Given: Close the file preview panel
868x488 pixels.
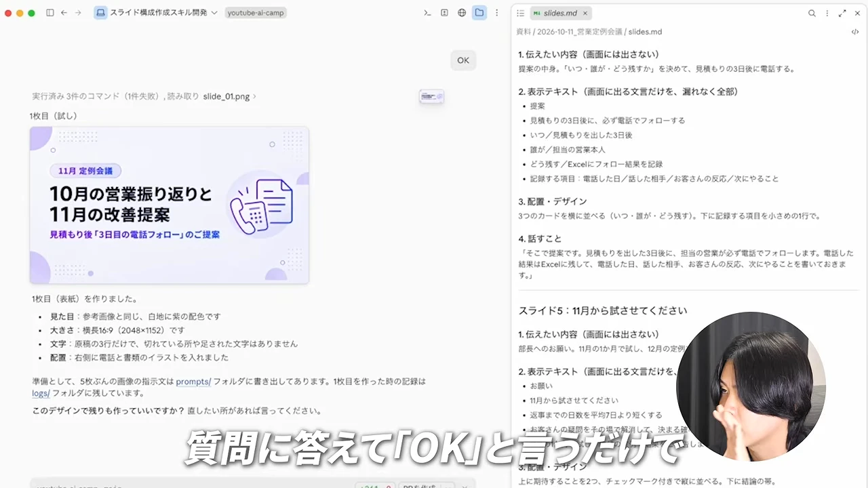Looking at the screenshot, I should (857, 13).
